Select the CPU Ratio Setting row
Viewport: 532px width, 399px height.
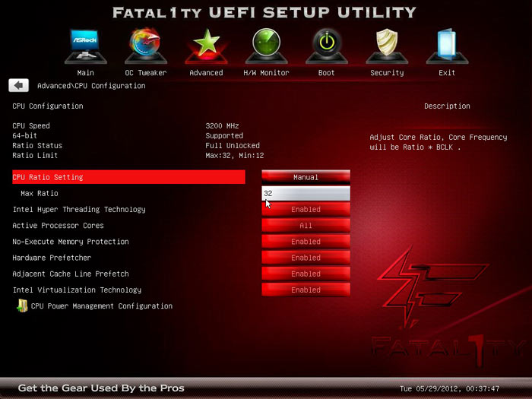(128, 177)
